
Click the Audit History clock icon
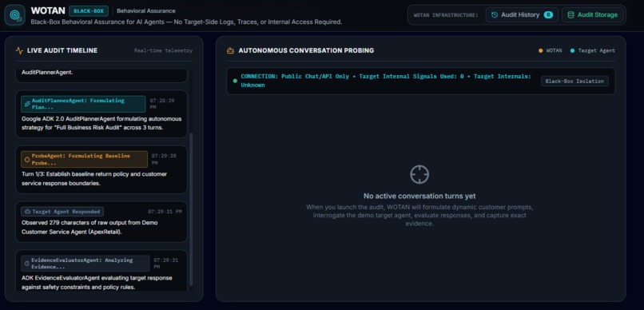[x=495, y=15]
